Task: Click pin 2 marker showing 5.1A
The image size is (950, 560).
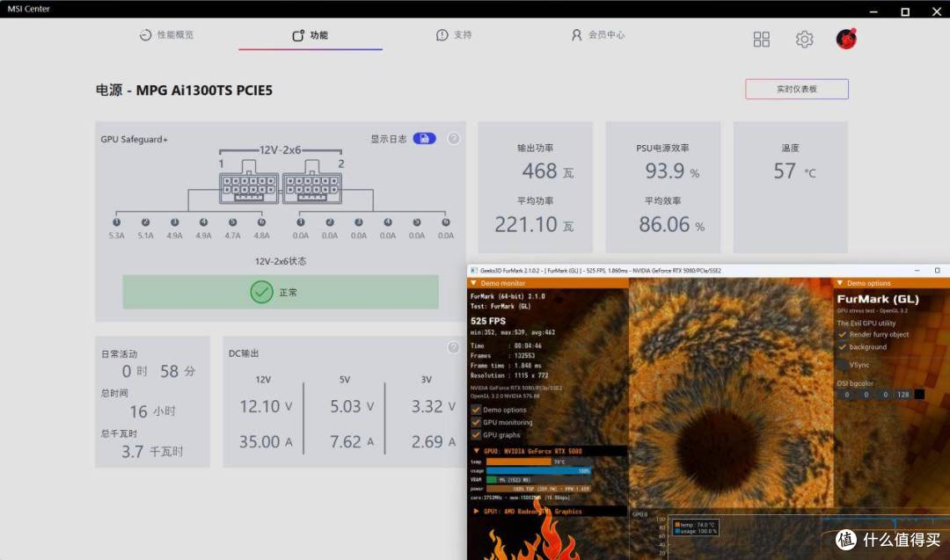Action: (x=145, y=222)
